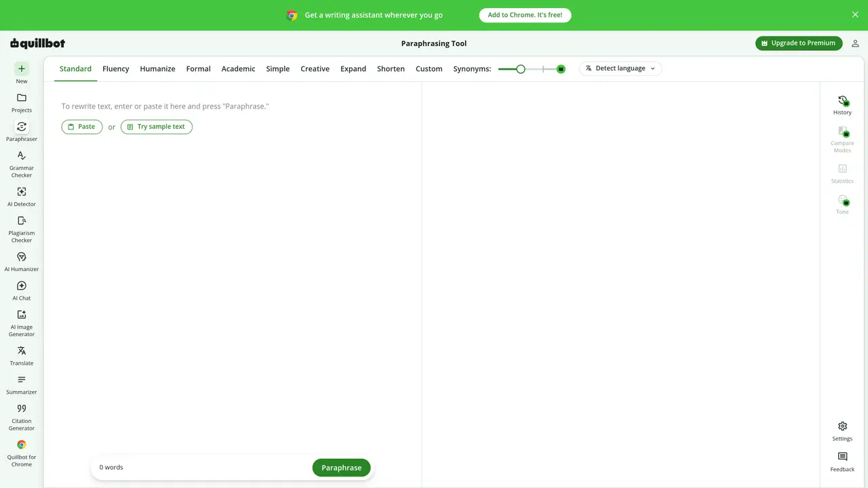Switch to Standard mode tab
868x488 pixels.
75,69
